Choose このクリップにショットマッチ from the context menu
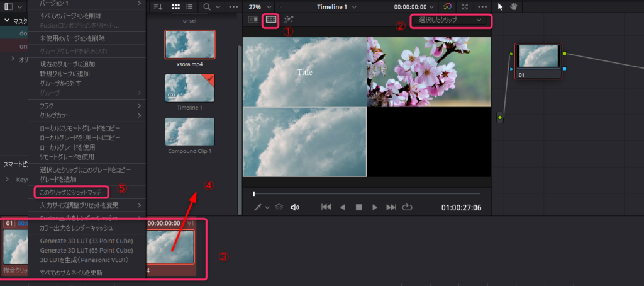This screenshot has height=286, width=644. point(70,191)
